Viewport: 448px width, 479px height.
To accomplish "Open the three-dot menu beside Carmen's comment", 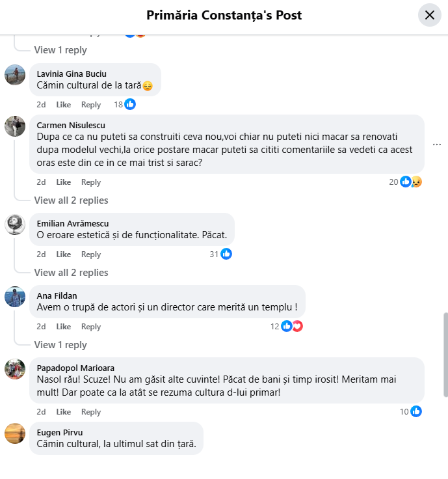I will click(x=437, y=144).
